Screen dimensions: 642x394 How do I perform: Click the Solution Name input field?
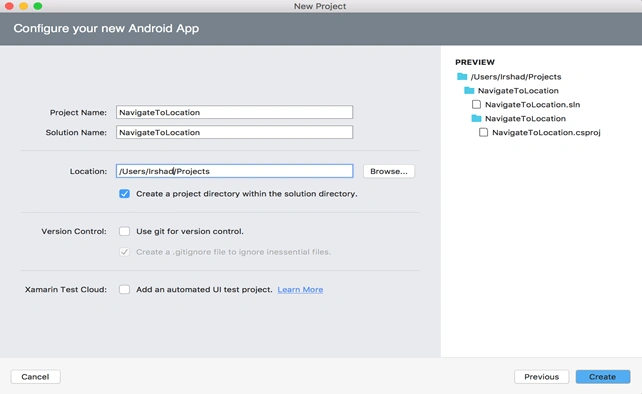tap(234, 132)
